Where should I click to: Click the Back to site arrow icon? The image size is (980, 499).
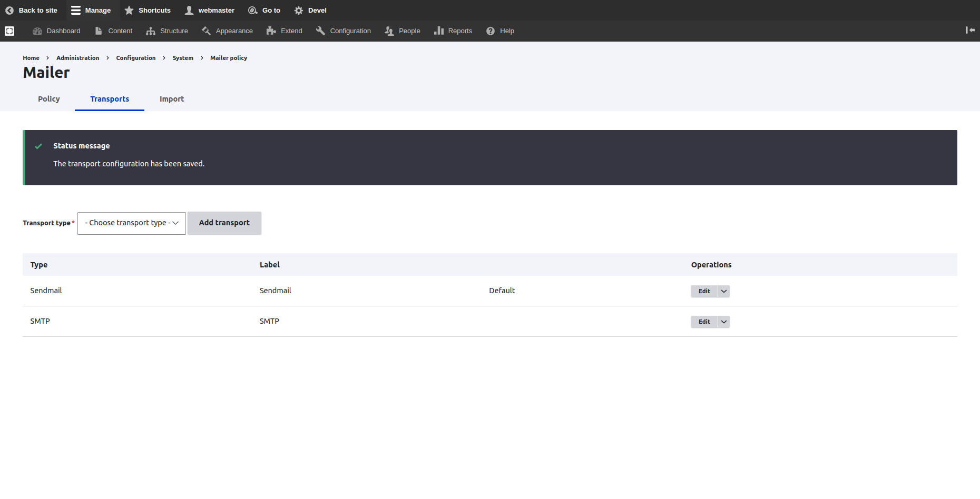click(x=9, y=11)
